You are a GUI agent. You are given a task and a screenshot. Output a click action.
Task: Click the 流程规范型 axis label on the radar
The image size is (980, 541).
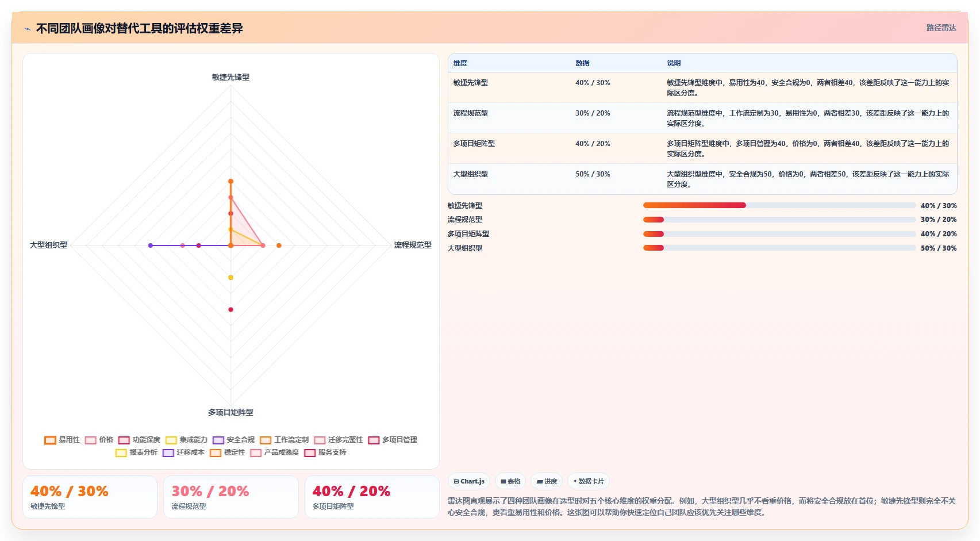pos(413,245)
